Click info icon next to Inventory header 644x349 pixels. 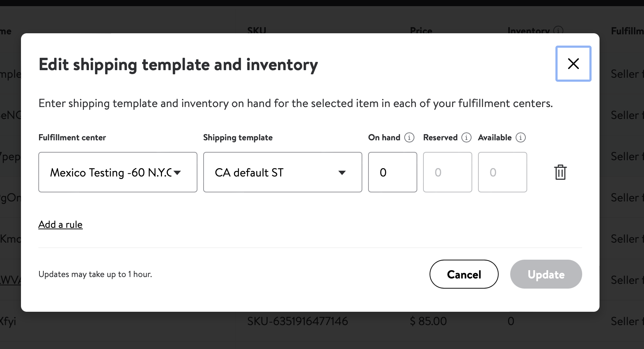tap(558, 30)
